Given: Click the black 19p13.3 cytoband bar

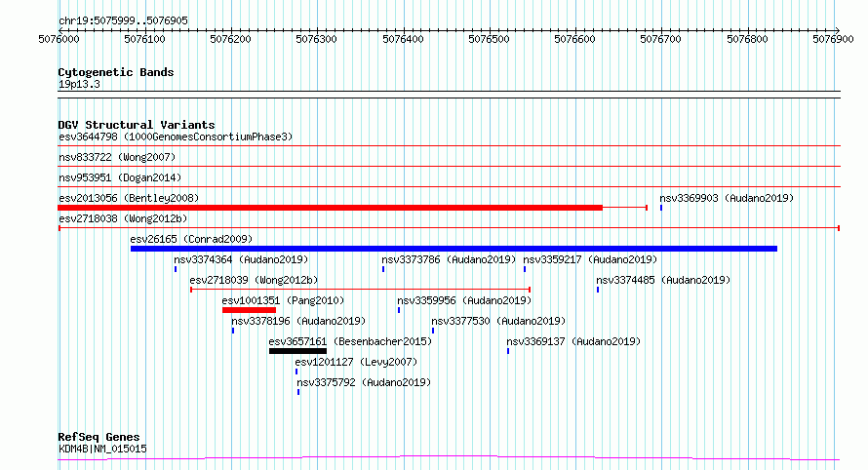Looking at the screenshot, I should (449, 95).
